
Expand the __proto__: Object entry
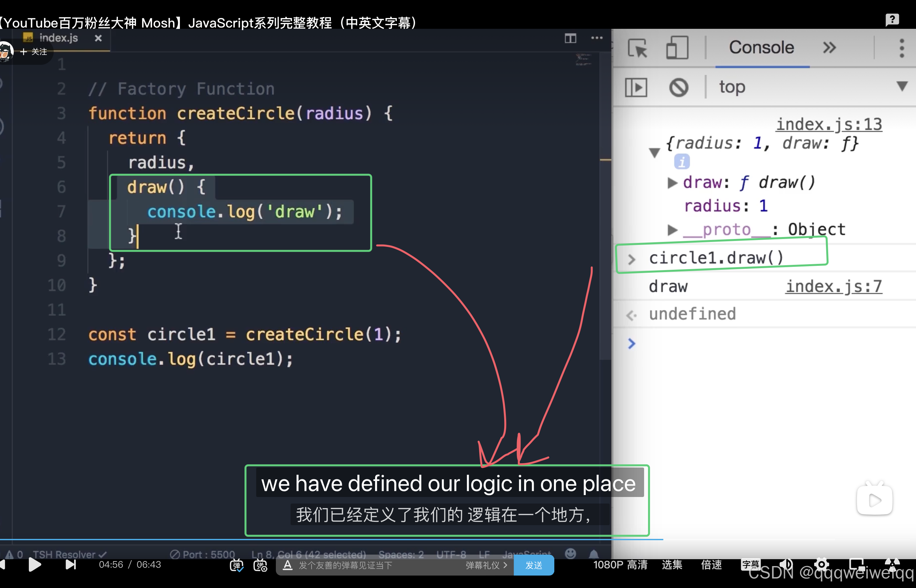[672, 230]
